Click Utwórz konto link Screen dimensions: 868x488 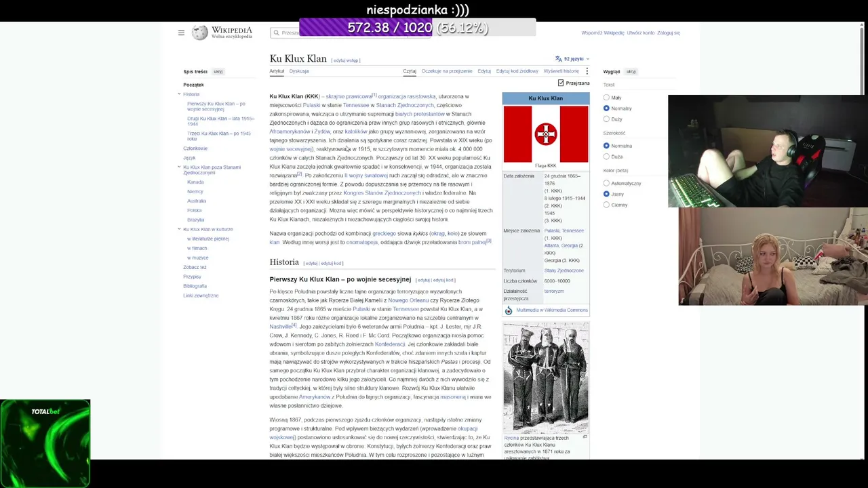pos(641,33)
